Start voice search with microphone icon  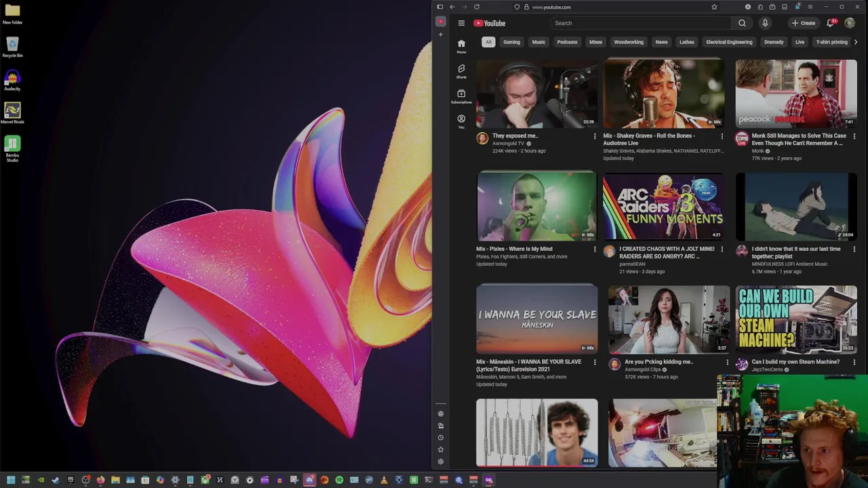(x=765, y=23)
